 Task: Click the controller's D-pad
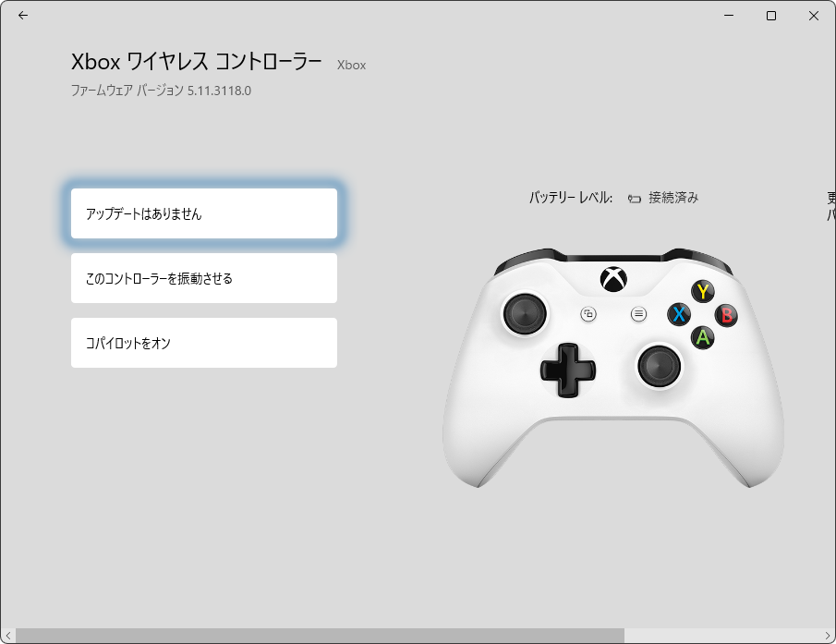tap(567, 370)
